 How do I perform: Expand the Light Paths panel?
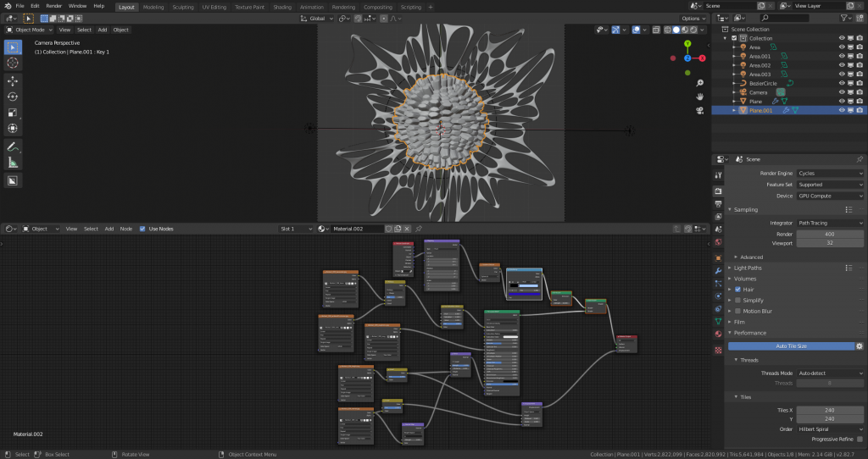748,268
